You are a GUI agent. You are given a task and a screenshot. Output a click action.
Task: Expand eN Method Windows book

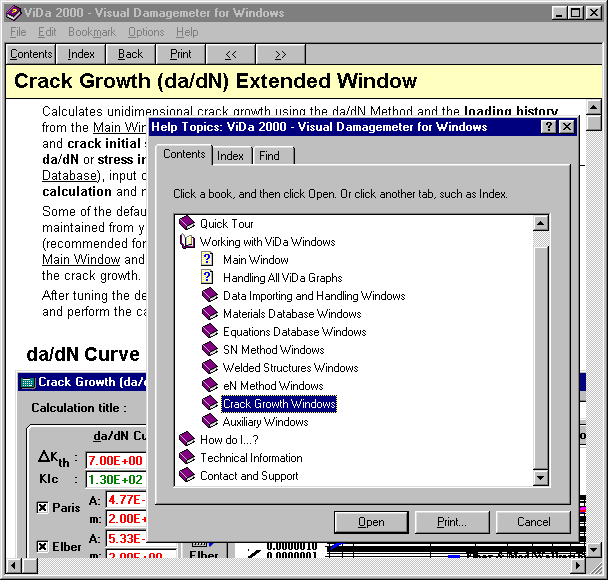(273, 386)
